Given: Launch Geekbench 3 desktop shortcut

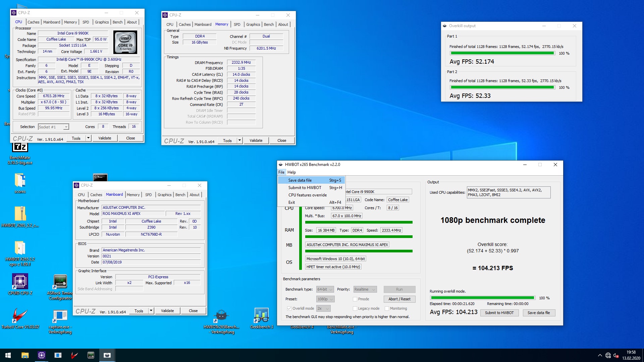Looking at the screenshot, I should tap(262, 318).
